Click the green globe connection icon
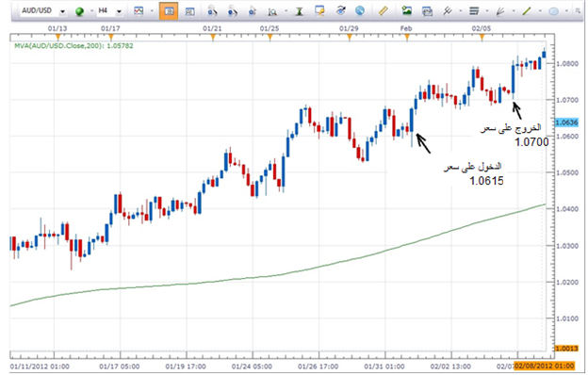The height and width of the screenshot is (375, 588). [x=79, y=11]
